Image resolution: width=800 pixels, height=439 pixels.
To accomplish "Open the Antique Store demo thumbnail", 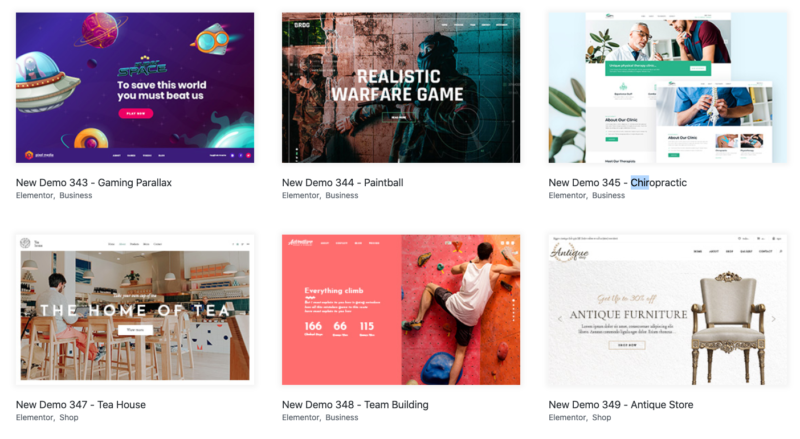I will pyautogui.click(x=667, y=310).
